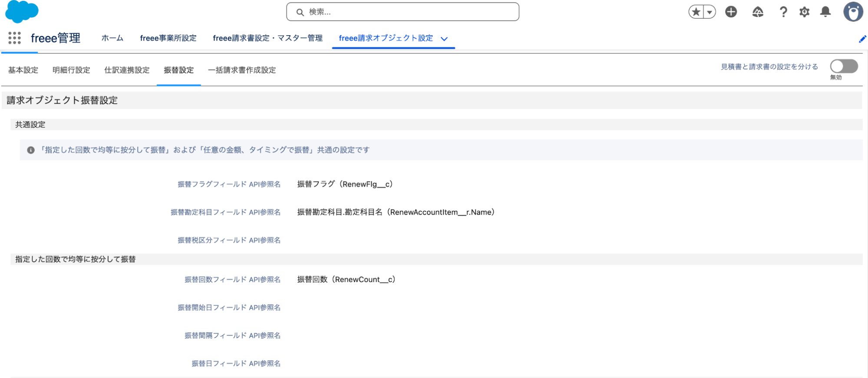Image resolution: width=868 pixels, height=378 pixels.
Task: Switch to the 明細行設定 sub-tab
Action: pos(71,70)
